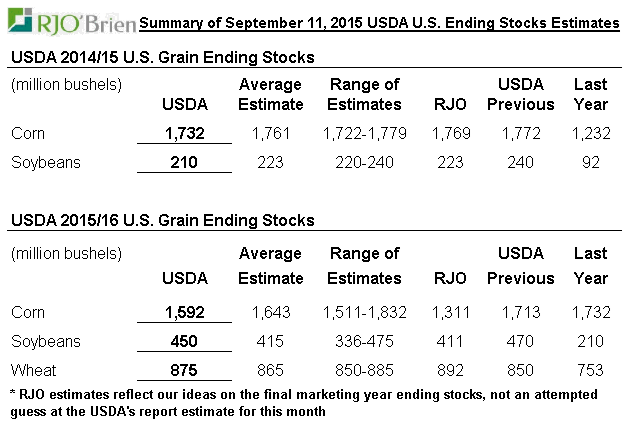
Task: Click the Wheat USDA value 875
Action: [185, 370]
